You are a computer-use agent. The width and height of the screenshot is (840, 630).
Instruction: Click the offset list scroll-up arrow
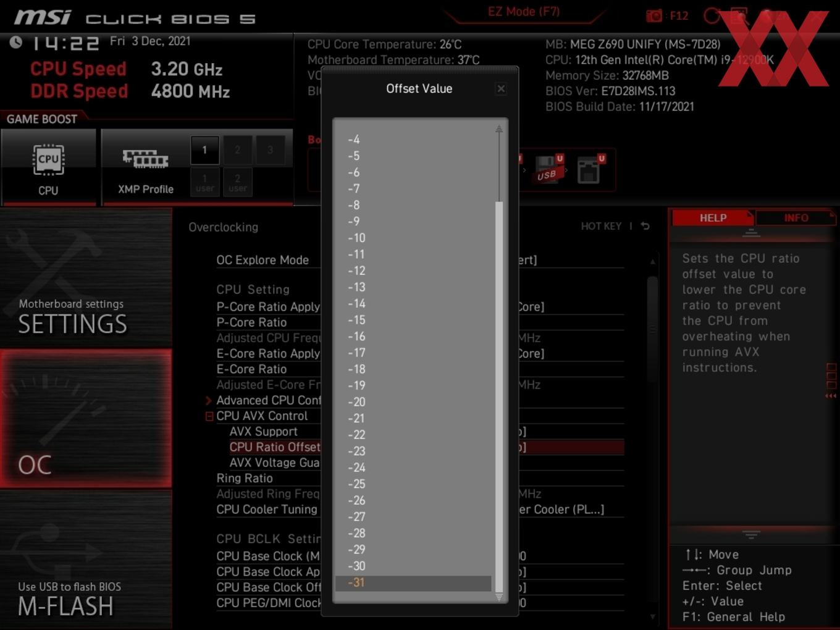click(498, 129)
